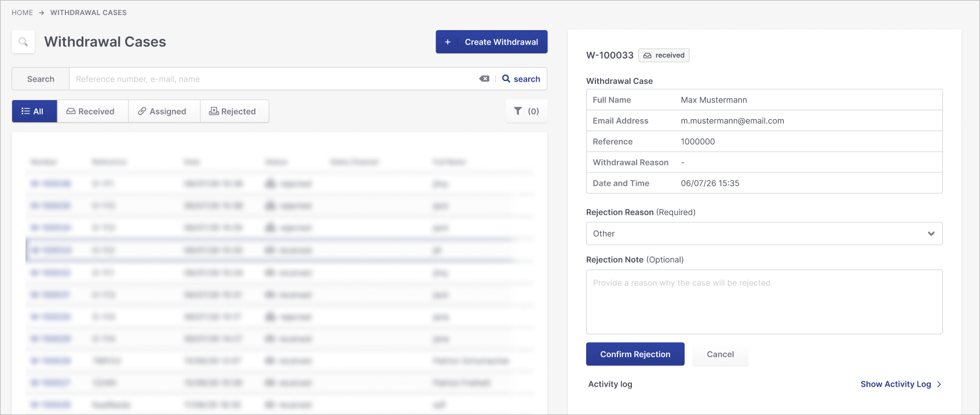Viewport: 980px width, 415px height.
Task: Click the received status badge icon
Action: coord(648,56)
